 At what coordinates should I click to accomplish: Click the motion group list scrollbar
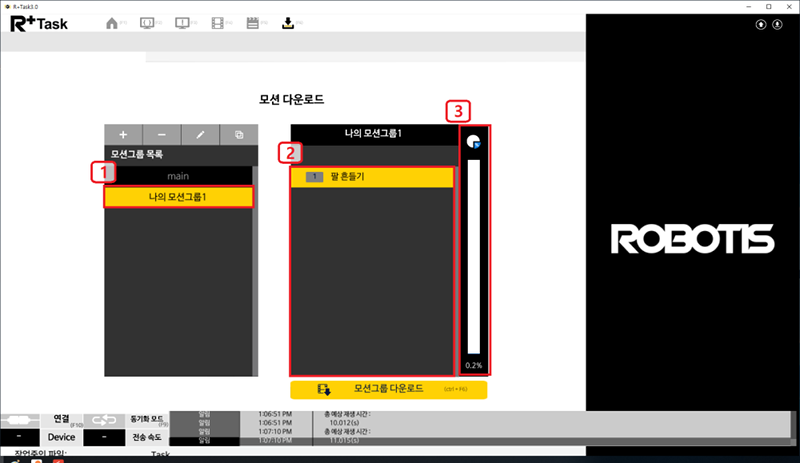click(255, 270)
